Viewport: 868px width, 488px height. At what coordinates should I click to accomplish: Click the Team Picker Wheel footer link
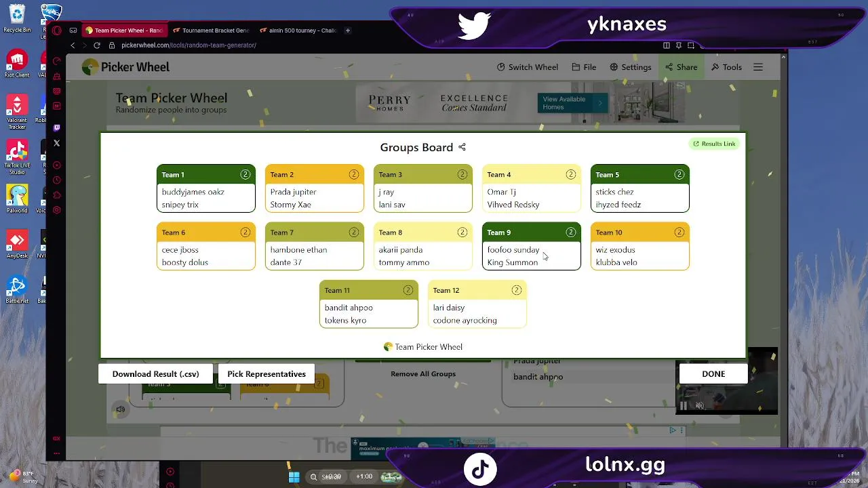(x=423, y=347)
